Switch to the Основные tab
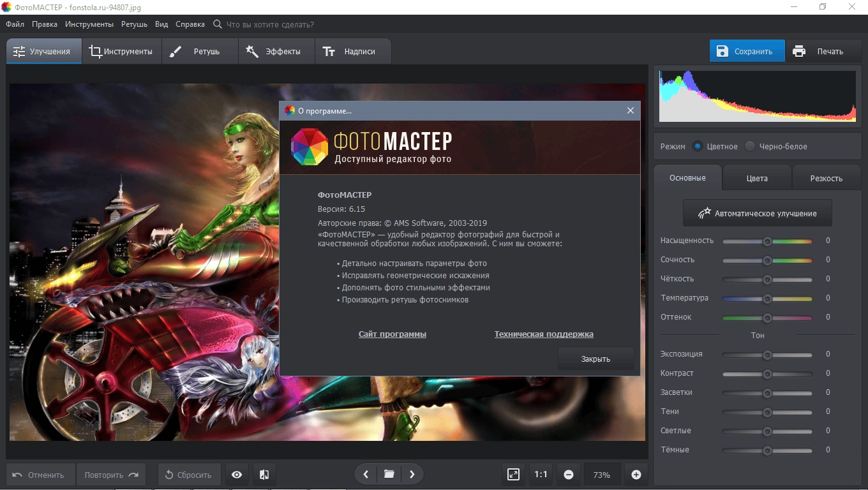The height and width of the screenshot is (490, 868). 687,178
